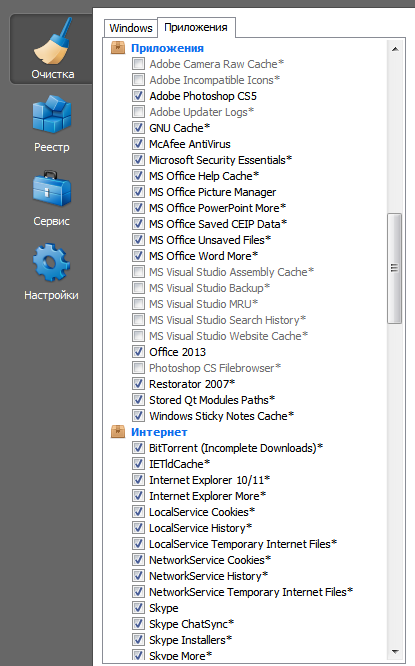The height and width of the screenshot is (666, 415).
Task: Click the Приложения category box icon
Action: pos(118,48)
